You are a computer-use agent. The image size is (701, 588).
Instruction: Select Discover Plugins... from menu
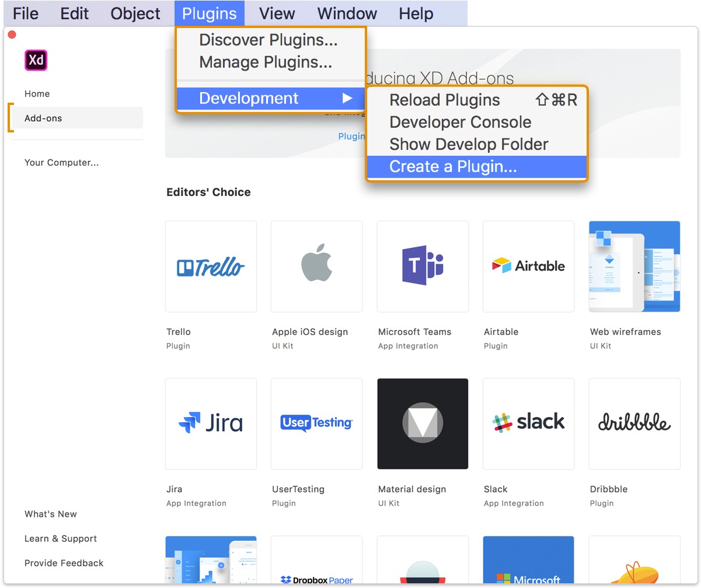pos(268,40)
